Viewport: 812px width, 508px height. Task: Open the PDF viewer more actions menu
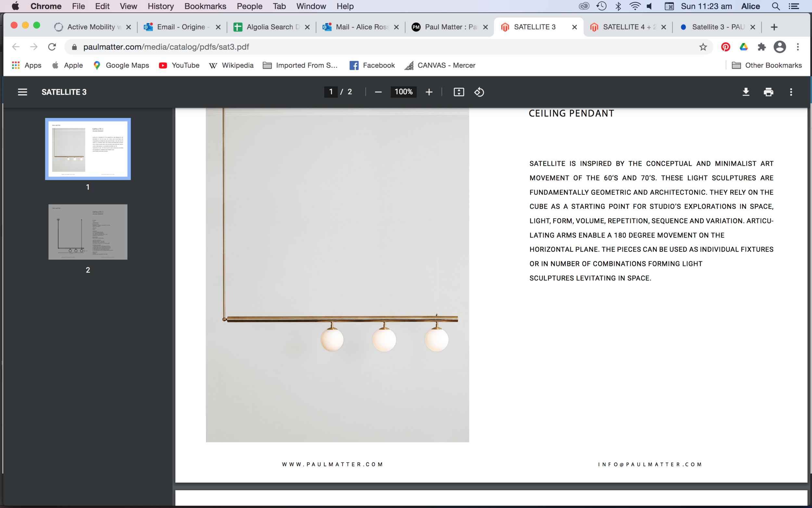791,92
